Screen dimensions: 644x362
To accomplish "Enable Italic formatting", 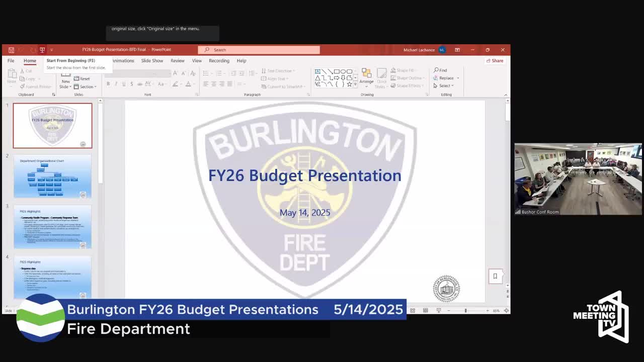I will click(116, 83).
